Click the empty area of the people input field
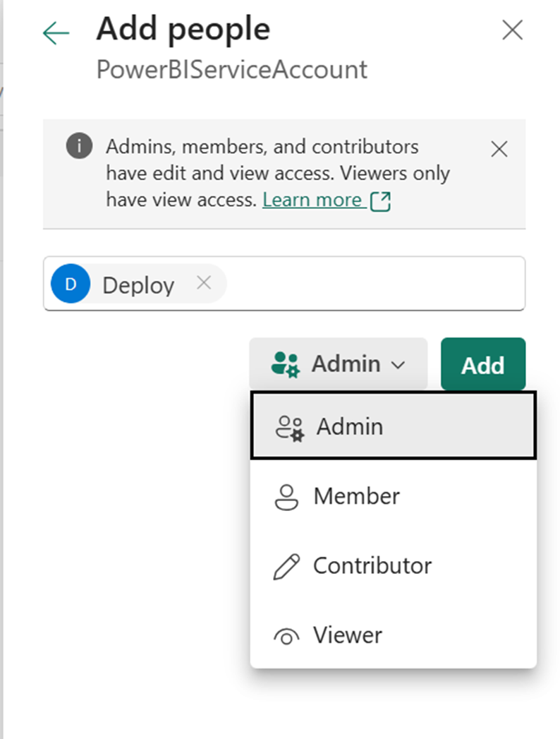Image resolution: width=560 pixels, height=739 pixels. pyautogui.click(x=374, y=284)
